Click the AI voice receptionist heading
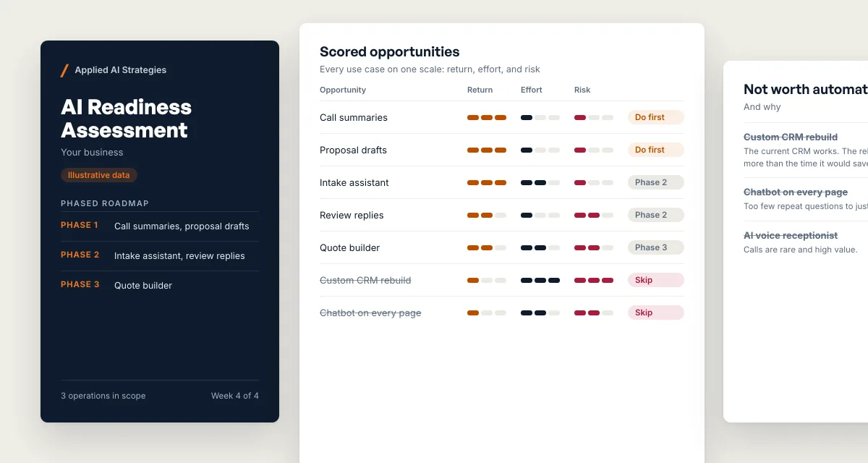This screenshot has height=463, width=868. pos(791,236)
